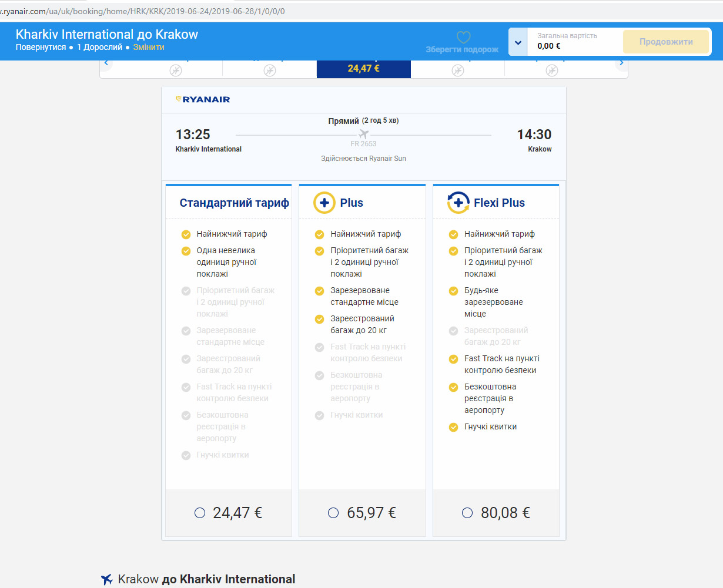Click the no-flight icon in last date tab
The width and height of the screenshot is (723, 588).
(x=551, y=70)
